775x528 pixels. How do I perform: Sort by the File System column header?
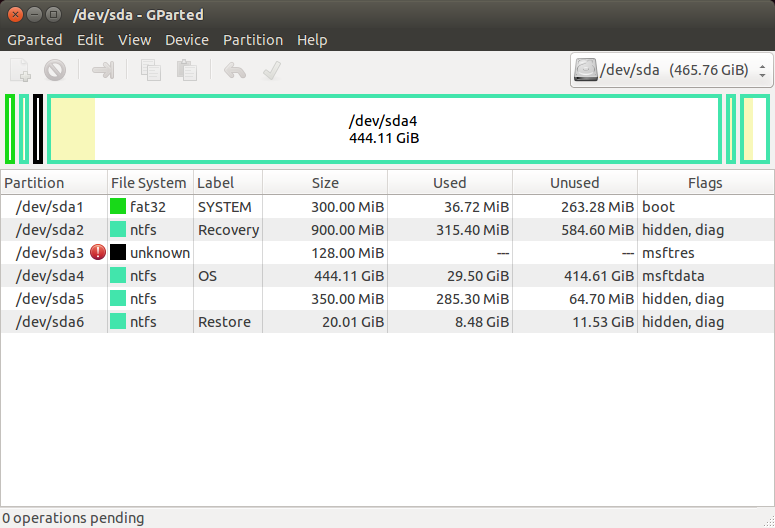coord(149,183)
